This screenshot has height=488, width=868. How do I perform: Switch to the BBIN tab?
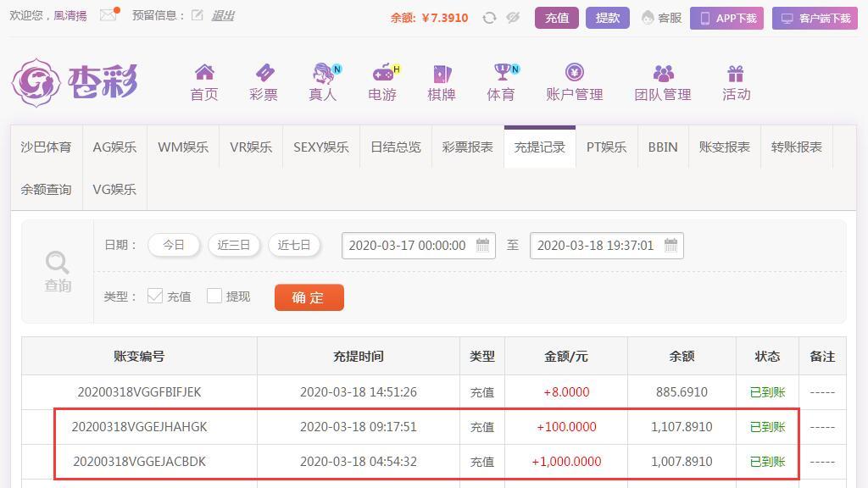click(663, 147)
